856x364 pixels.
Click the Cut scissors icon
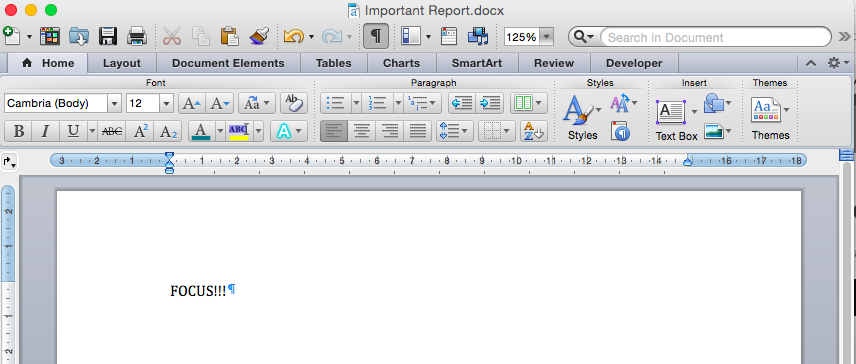click(x=171, y=36)
